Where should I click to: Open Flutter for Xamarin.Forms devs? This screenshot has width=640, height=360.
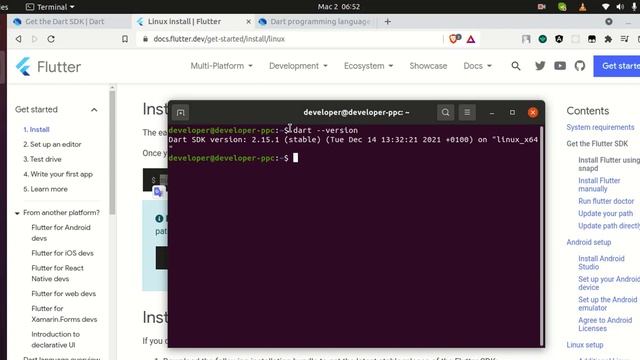tap(64, 314)
